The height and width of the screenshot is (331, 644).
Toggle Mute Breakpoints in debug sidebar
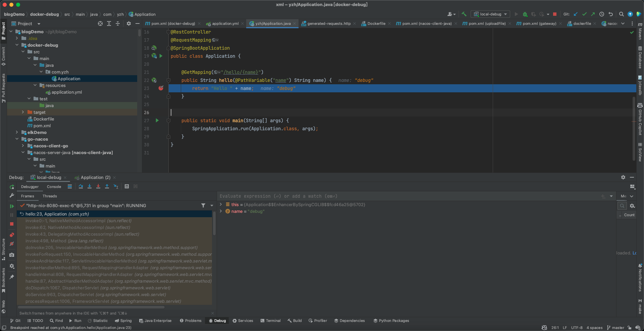click(12, 244)
